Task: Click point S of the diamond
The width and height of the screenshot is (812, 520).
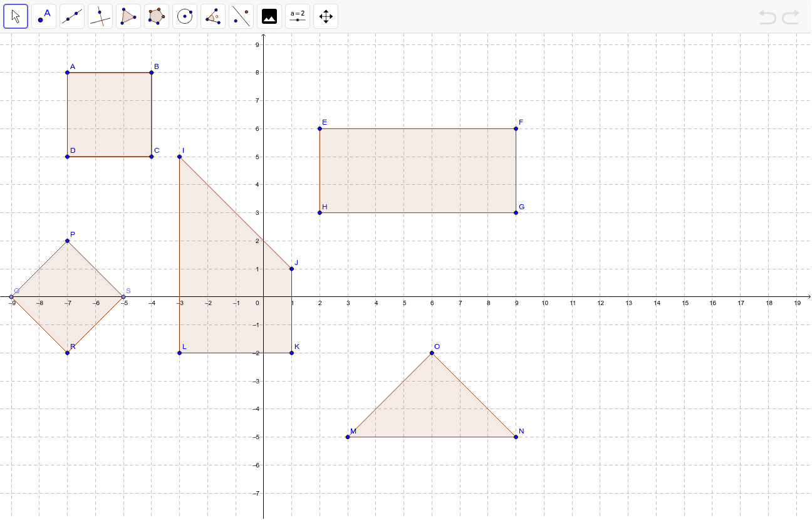Action: pyautogui.click(x=123, y=297)
